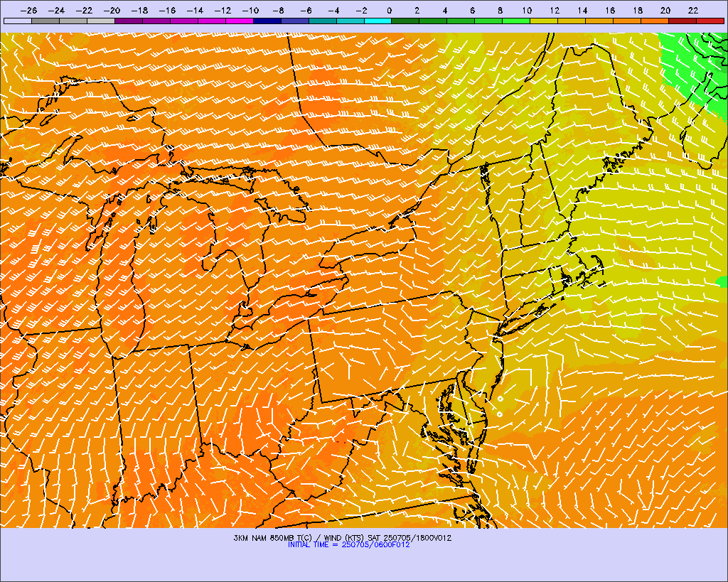Click the "-20" legend label
The width and height of the screenshot is (728, 582).
[x=112, y=10]
